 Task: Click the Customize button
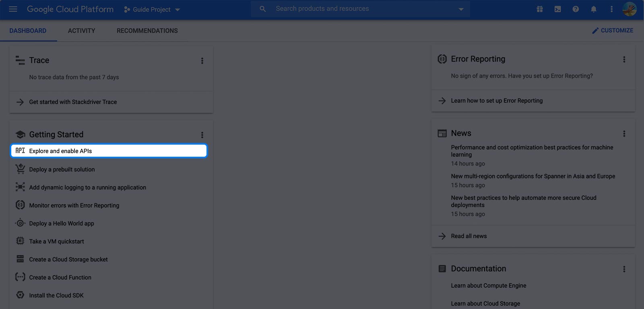click(613, 31)
